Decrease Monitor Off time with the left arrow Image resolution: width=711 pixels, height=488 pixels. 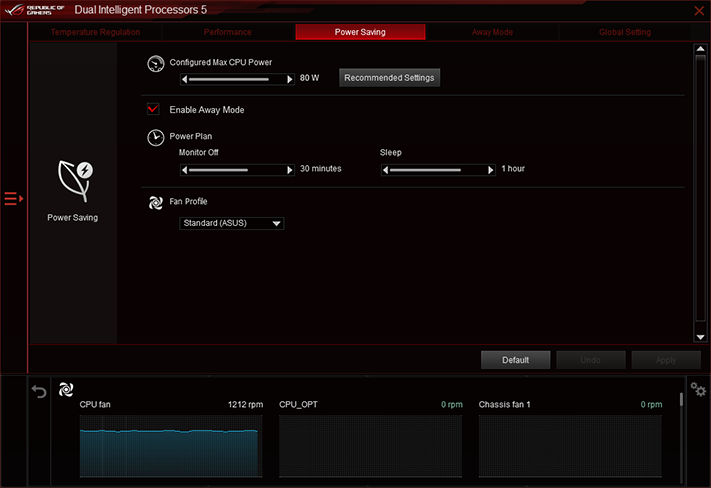185,170
